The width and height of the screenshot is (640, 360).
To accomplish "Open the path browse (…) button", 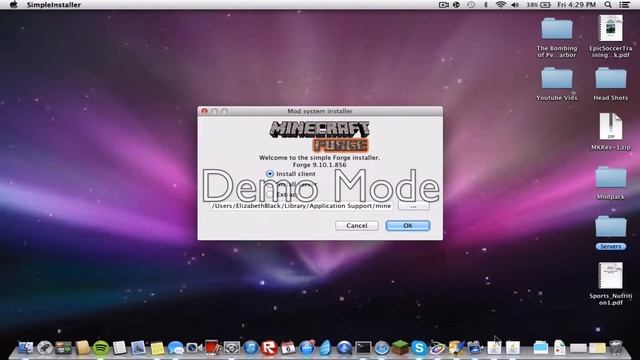I will 413,206.
